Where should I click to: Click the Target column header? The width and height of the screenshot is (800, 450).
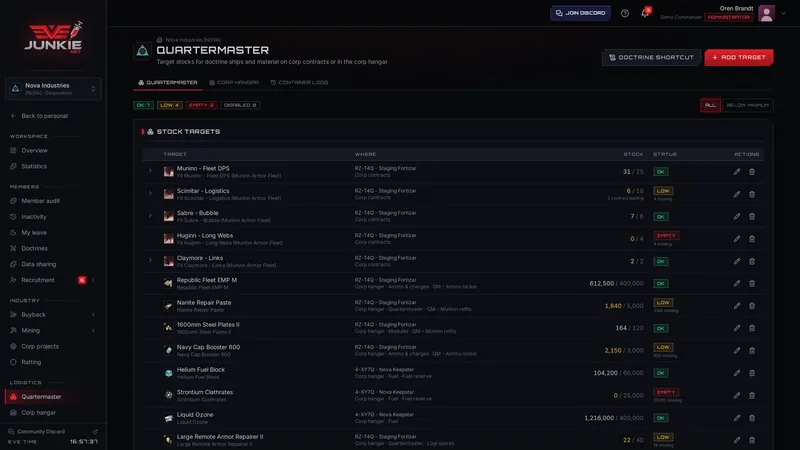click(x=175, y=154)
